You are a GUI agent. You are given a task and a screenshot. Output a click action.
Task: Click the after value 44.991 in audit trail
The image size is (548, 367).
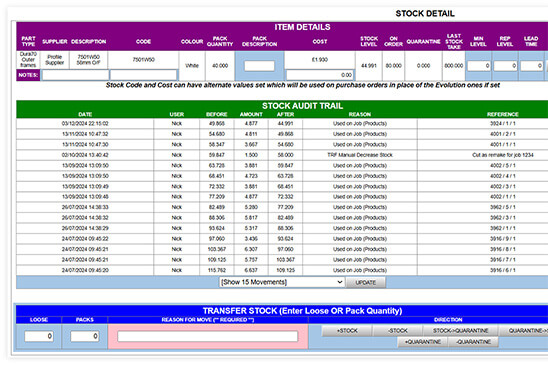point(285,123)
